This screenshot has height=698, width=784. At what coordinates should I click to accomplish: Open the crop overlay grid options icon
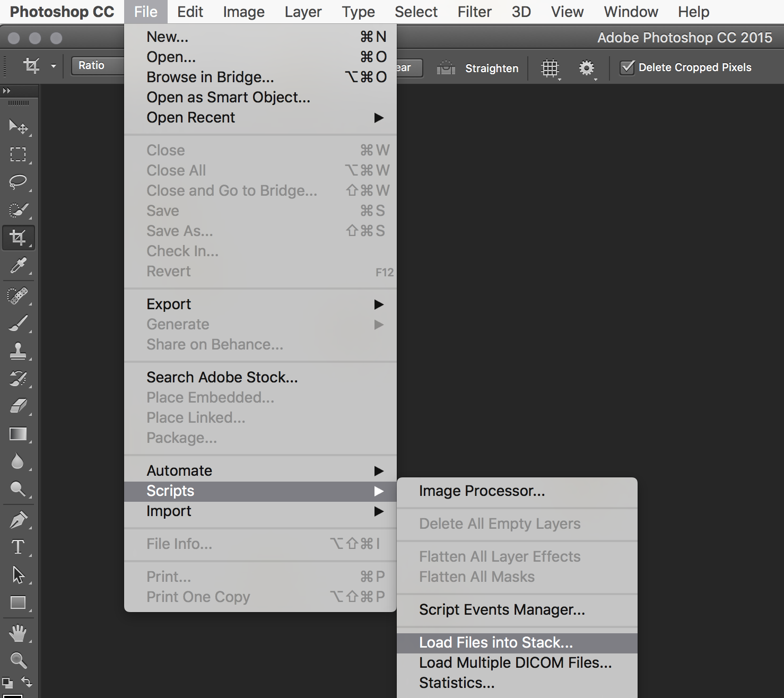click(x=550, y=68)
